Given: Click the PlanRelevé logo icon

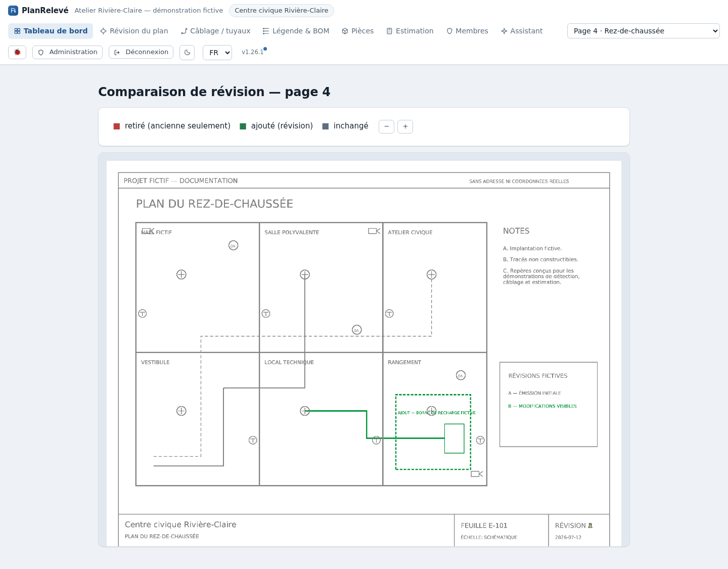Looking at the screenshot, I should pos(13,11).
